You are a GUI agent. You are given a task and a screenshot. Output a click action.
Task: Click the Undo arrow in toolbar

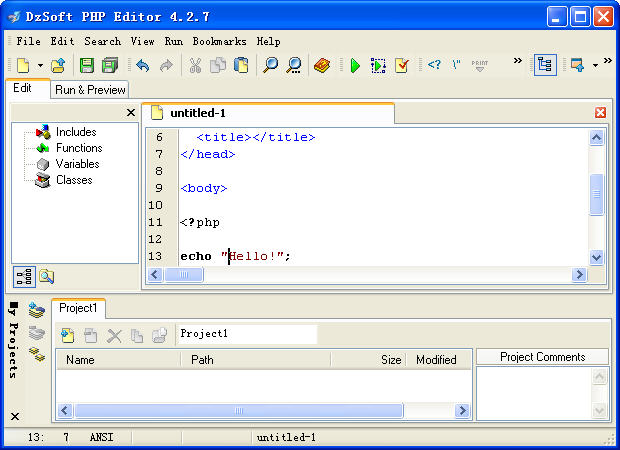click(142, 65)
